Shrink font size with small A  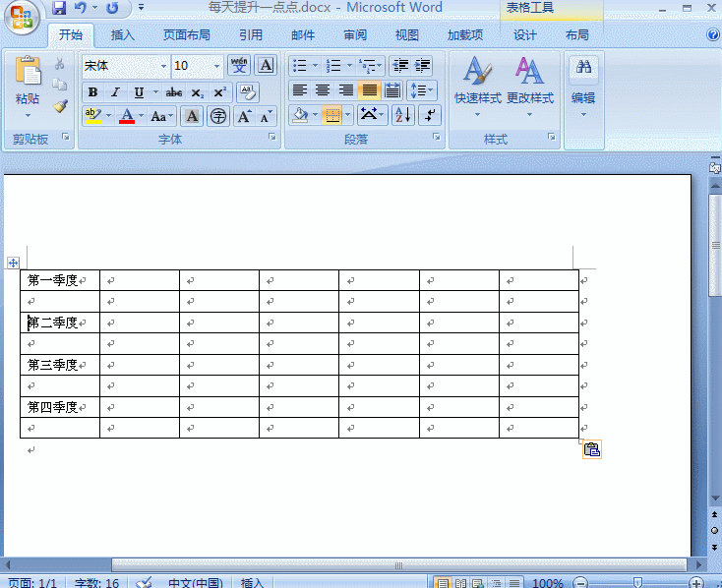point(266,116)
